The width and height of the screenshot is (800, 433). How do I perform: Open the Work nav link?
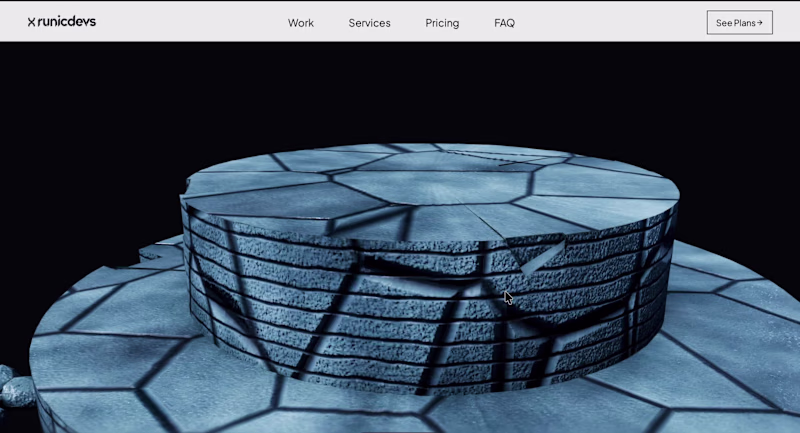(x=301, y=23)
